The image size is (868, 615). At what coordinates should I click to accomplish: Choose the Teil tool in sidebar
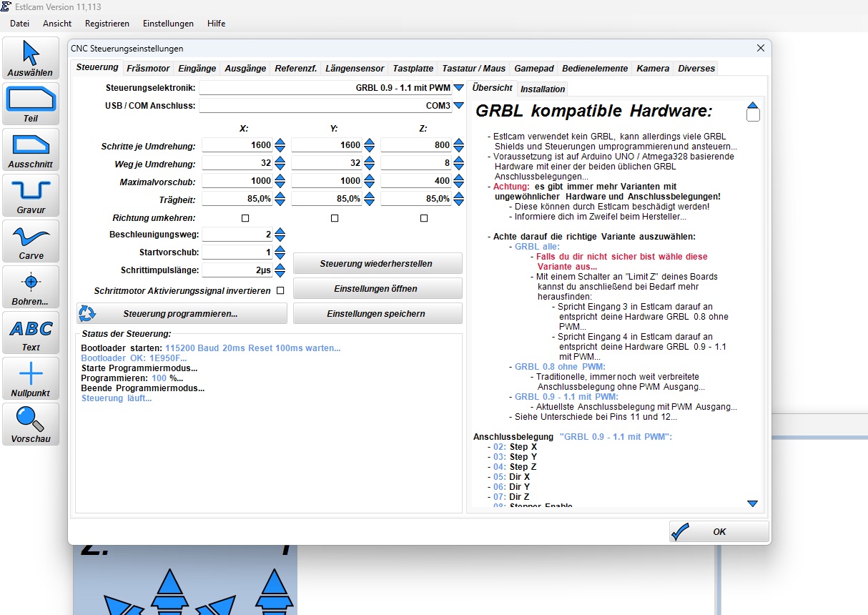[x=31, y=104]
